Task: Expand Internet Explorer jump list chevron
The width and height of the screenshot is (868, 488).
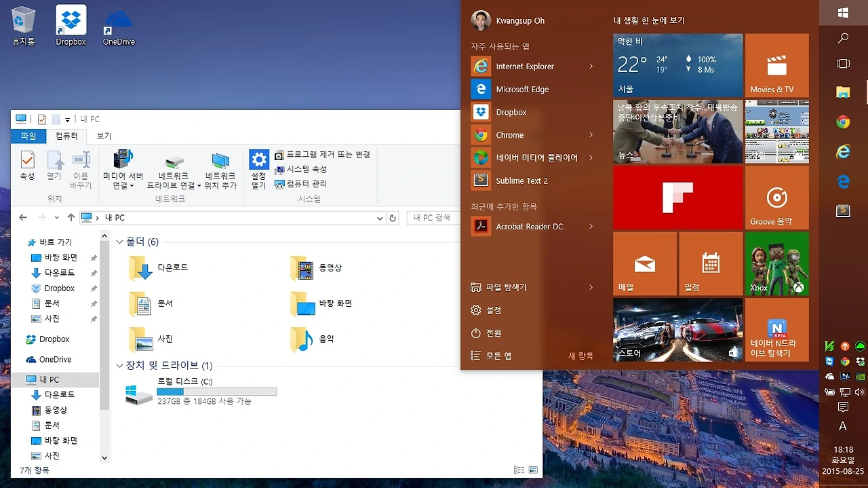Action: (x=591, y=67)
